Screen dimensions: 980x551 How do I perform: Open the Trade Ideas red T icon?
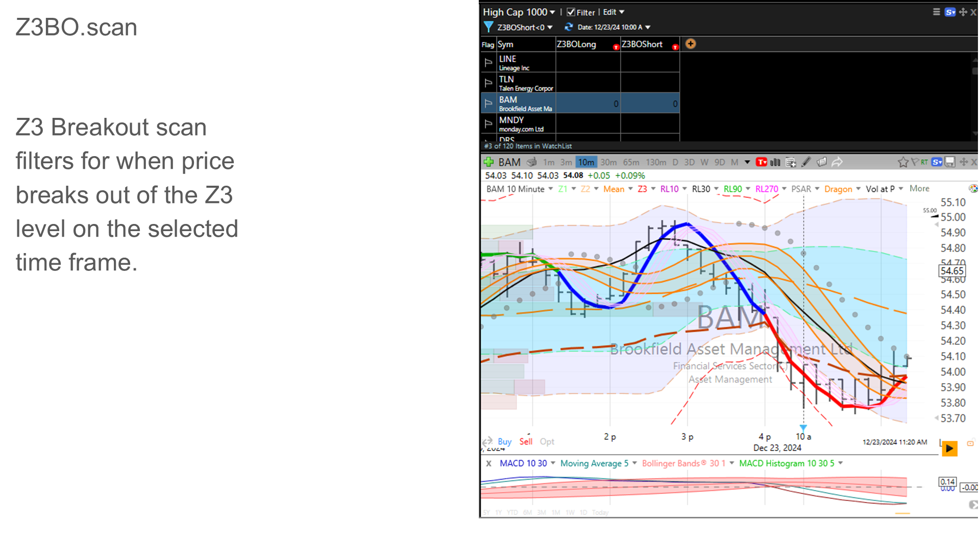(x=761, y=162)
